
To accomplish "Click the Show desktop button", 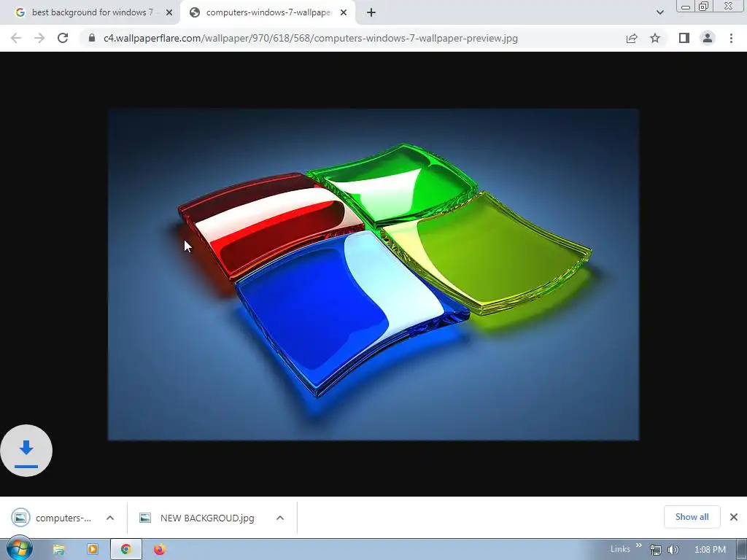I will tap(742, 550).
